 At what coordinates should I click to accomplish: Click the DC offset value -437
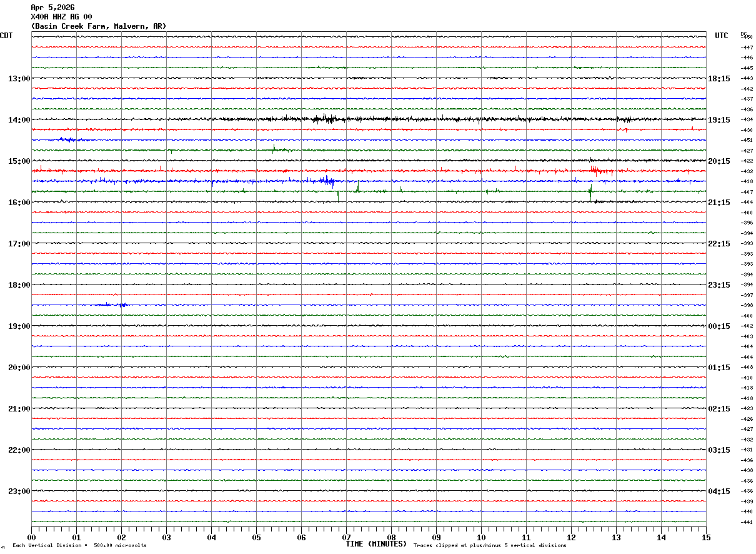(x=747, y=99)
